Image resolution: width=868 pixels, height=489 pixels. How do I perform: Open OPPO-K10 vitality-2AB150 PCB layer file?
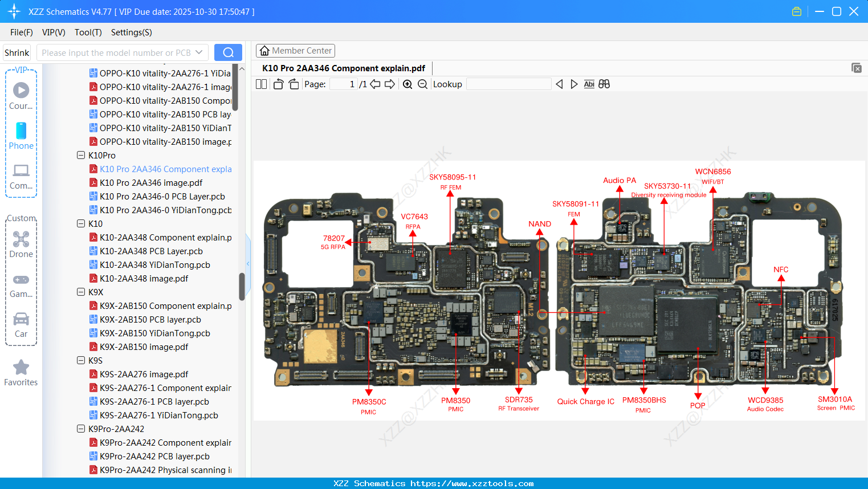tap(165, 115)
